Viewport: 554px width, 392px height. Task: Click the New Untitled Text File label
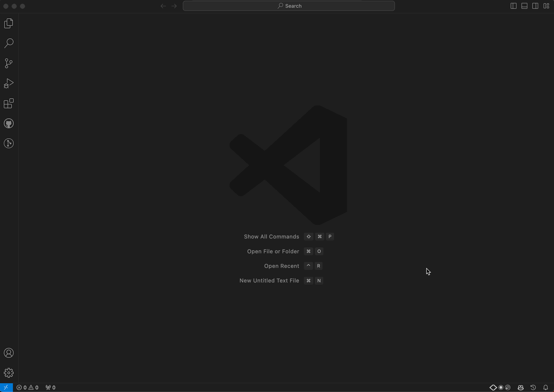(269, 280)
